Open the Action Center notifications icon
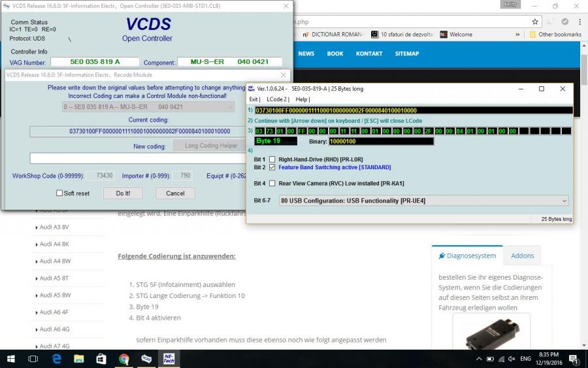588x368 pixels. pos(573,359)
